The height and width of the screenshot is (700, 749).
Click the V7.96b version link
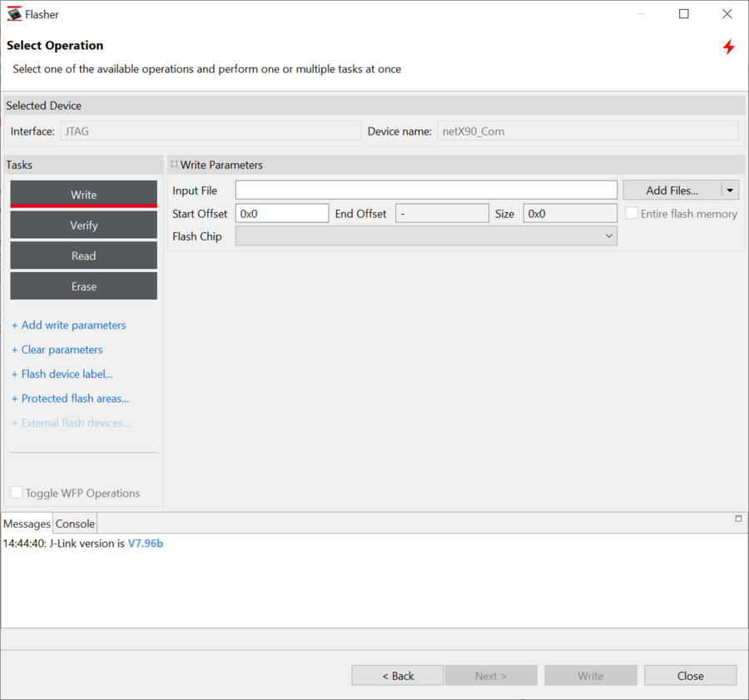pyautogui.click(x=145, y=543)
